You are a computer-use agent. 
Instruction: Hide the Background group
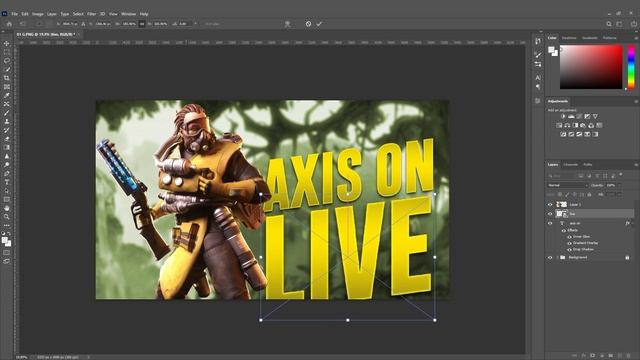point(550,258)
